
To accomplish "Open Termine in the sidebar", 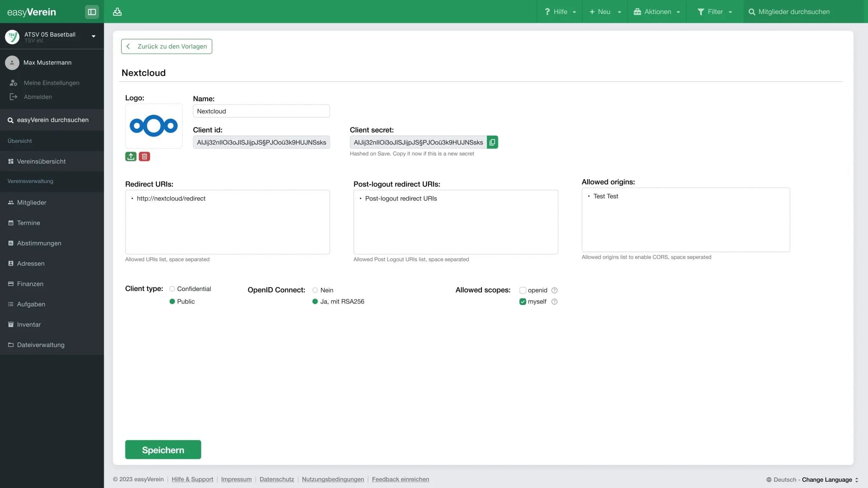I will [52, 223].
